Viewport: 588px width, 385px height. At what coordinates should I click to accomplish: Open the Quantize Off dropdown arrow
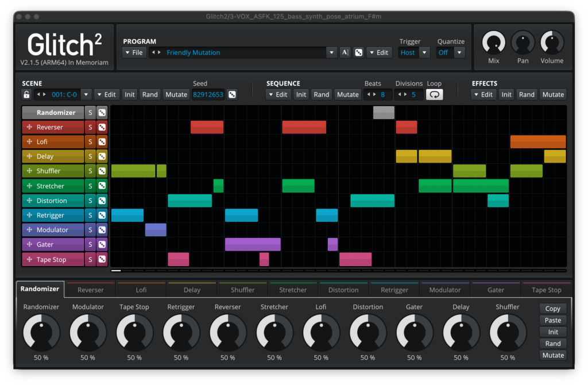pos(459,52)
